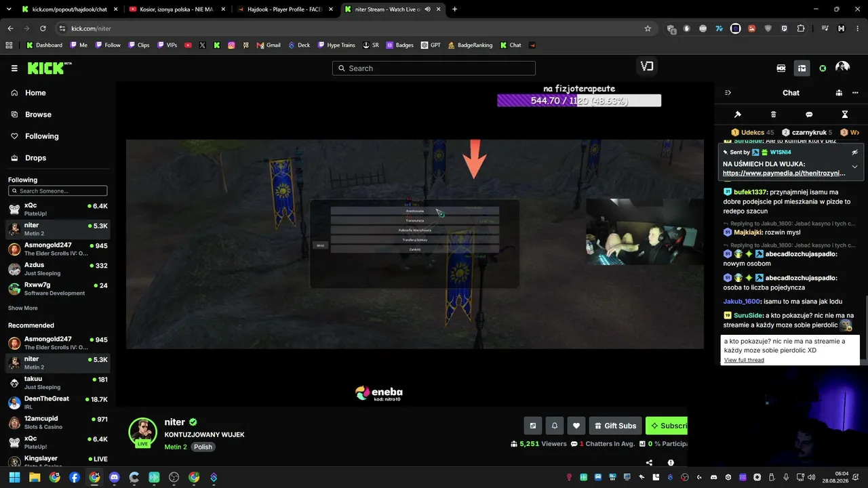Image resolution: width=868 pixels, height=488 pixels.
Task: Toggle the notification bell for niter
Action: 554,426
